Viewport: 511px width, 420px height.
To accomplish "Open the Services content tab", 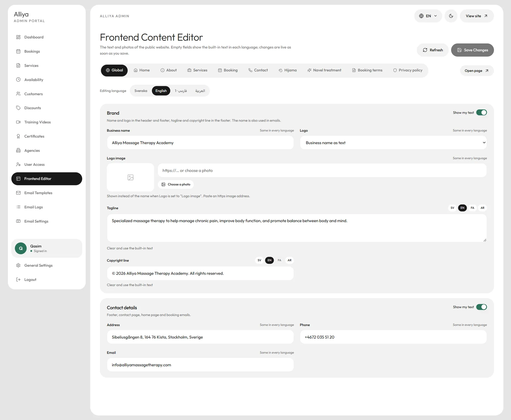I will [x=197, y=70].
